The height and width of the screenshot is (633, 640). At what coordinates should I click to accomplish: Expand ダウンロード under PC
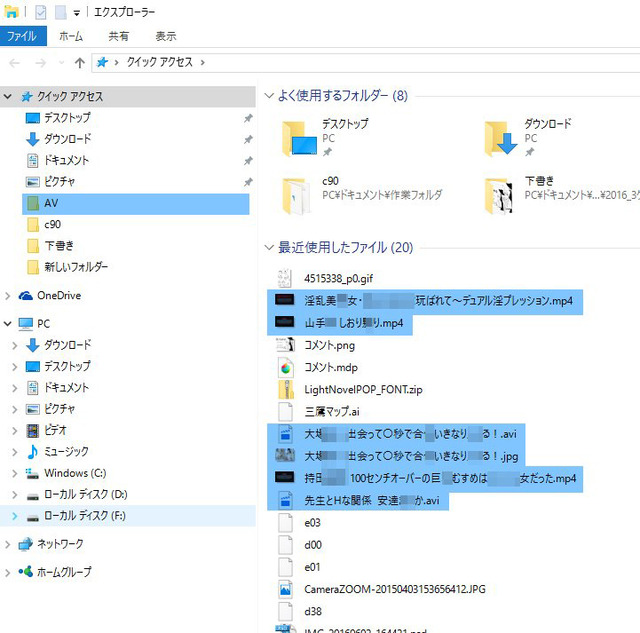[15, 345]
